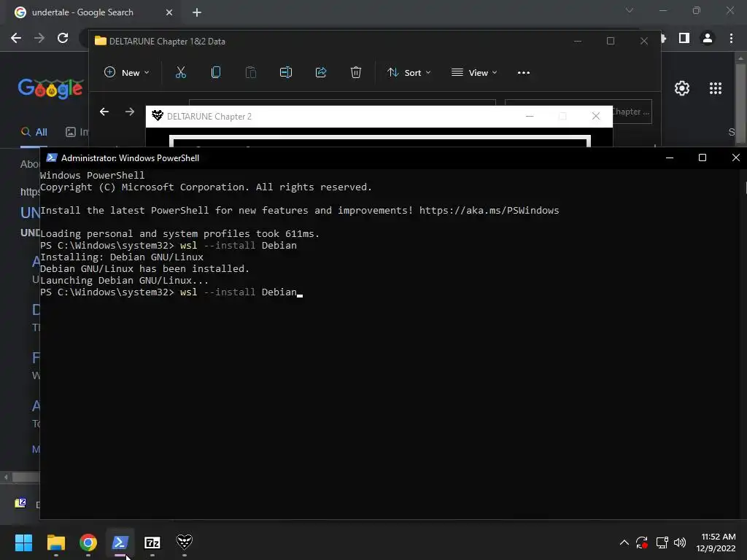Screen dimensions: 747x560
Task: Open network status tray icon
Action: 662,542
